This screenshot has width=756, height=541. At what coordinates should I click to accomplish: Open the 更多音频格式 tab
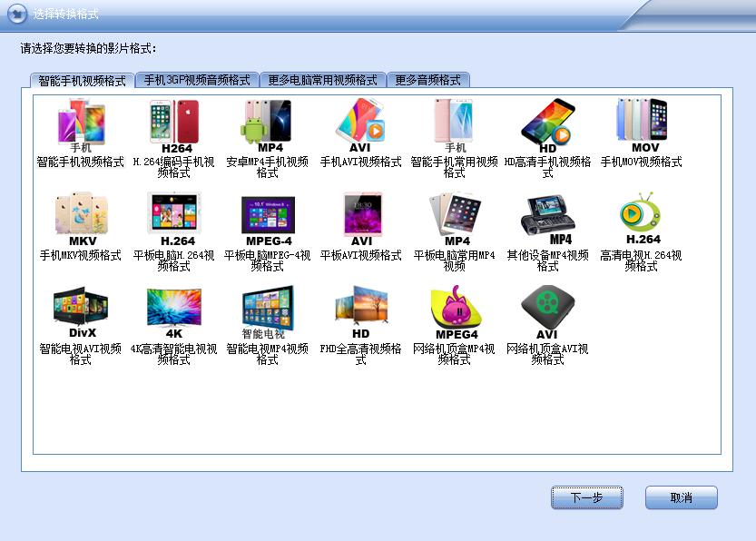428,80
